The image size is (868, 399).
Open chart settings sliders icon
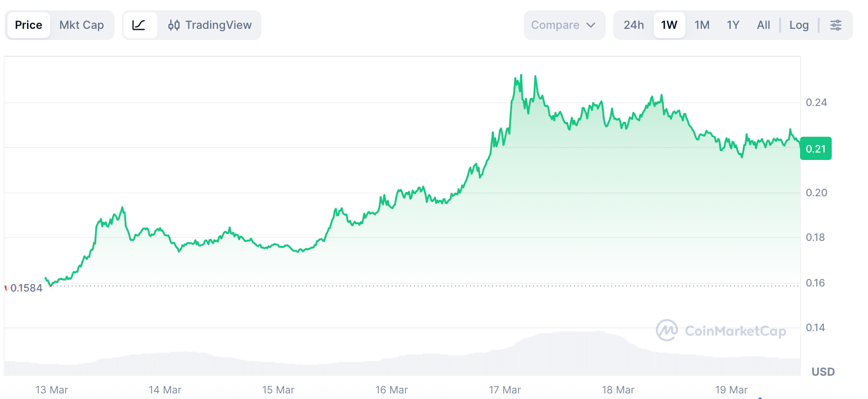coord(835,25)
